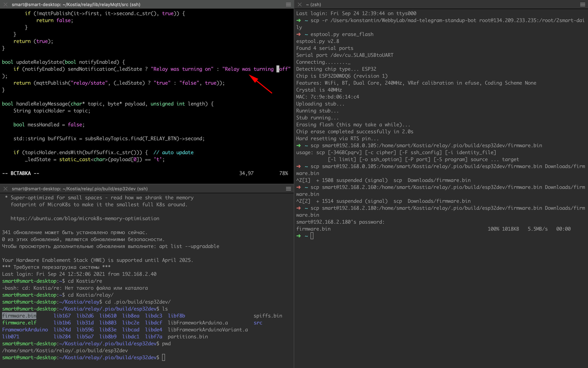Open the hamburger menu of the relayMqtt/src pane
Viewport: 588px width, 368px height.
(x=288, y=5)
